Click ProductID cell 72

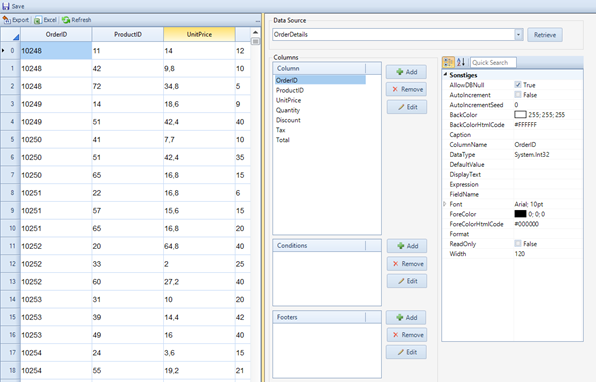(x=128, y=86)
